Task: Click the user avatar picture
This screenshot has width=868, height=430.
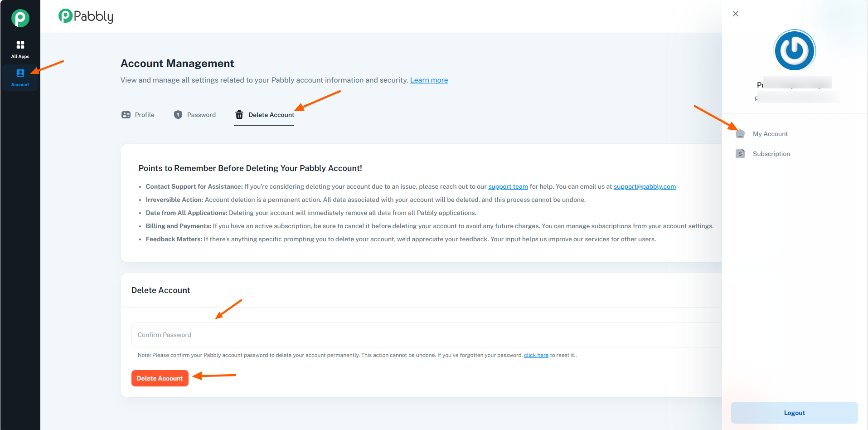Action: [795, 50]
